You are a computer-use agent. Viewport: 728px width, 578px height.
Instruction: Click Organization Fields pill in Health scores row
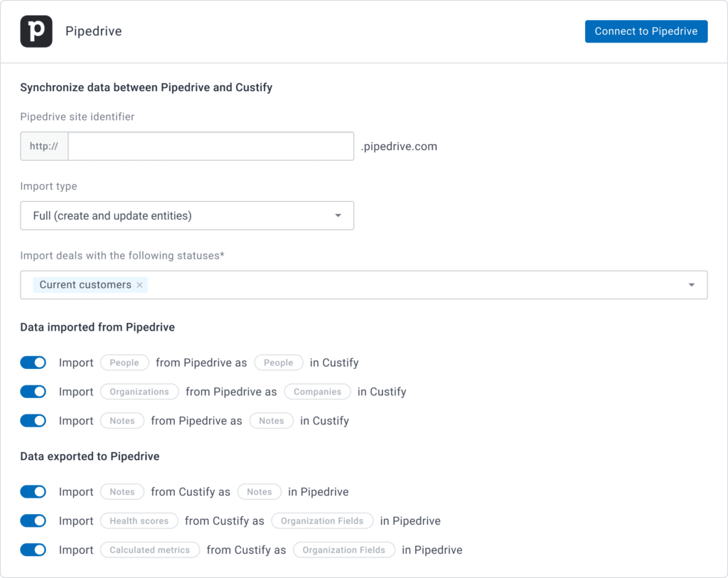322,521
